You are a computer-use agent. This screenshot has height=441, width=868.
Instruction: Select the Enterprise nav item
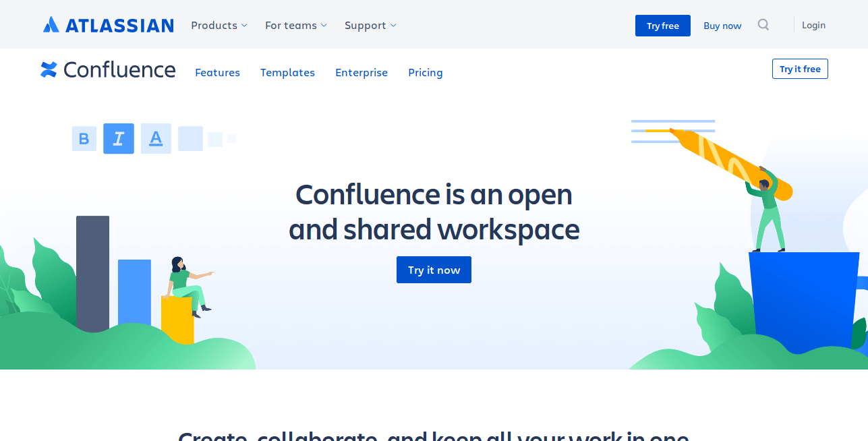click(x=361, y=73)
